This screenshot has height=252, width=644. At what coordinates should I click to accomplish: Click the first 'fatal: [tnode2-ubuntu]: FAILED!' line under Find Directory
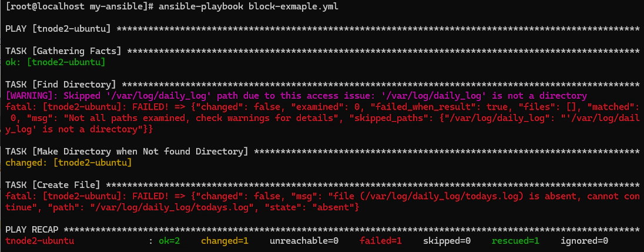point(322,107)
